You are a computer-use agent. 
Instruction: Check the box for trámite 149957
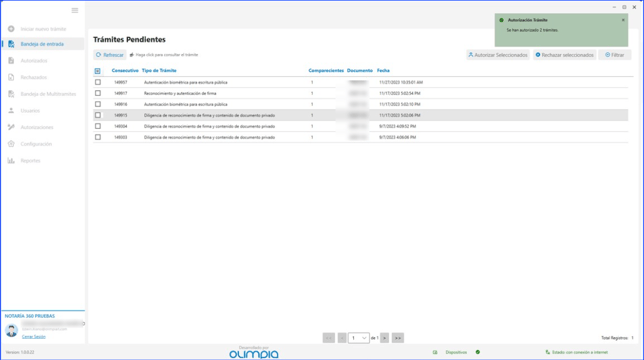click(x=98, y=82)
